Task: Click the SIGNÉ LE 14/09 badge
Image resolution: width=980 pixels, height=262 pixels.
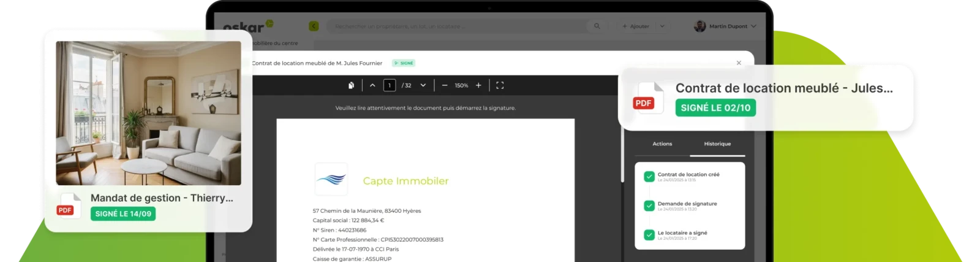Action: coord(123,214)
